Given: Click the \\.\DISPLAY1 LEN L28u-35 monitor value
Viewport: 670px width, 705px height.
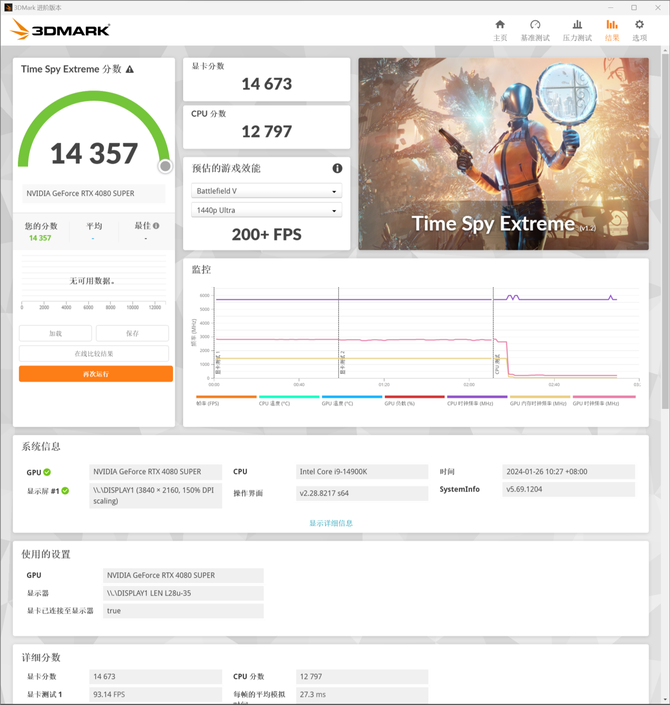Looking at the screenshot, I should (183, 593).
